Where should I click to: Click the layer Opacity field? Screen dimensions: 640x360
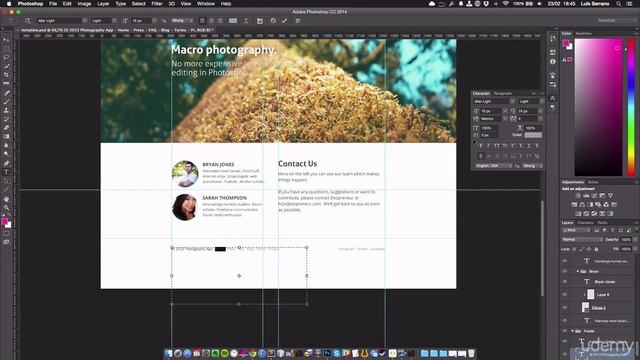[x=625, y=240]
